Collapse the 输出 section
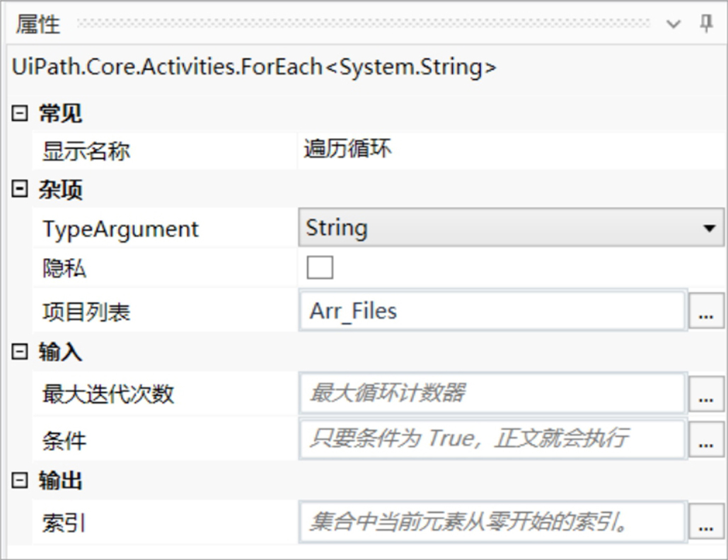The image size is (728, 560). (x=20, y=480)
